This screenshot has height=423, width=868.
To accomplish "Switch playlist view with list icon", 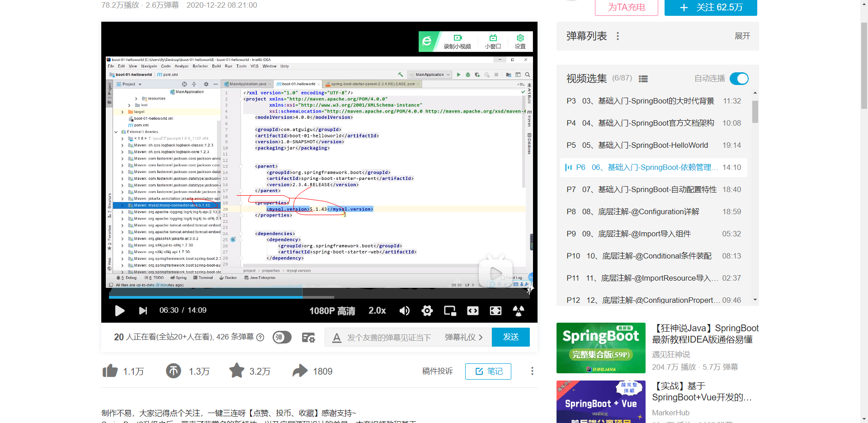I will tap(643, 79).
